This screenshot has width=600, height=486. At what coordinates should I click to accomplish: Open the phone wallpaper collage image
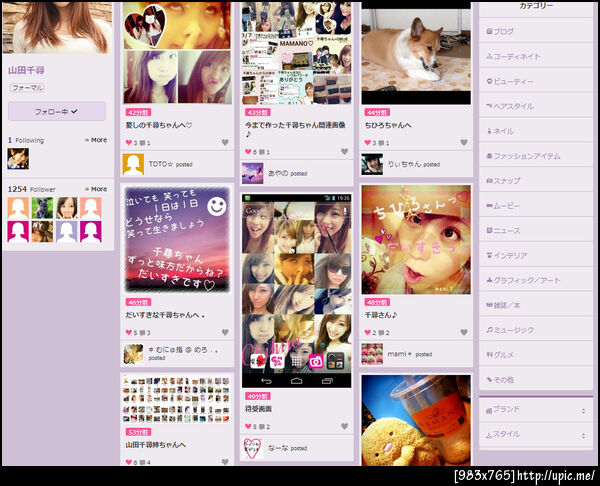pos(297,291)
